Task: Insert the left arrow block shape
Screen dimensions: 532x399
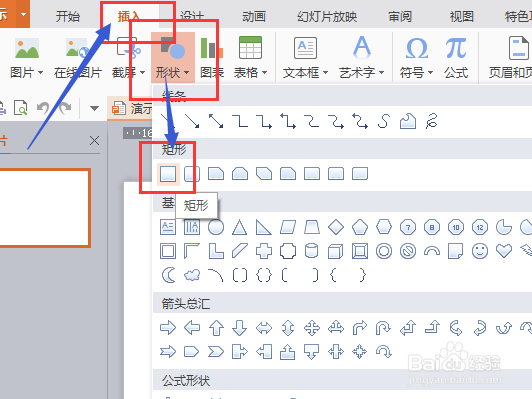Action: coord(192,328)
